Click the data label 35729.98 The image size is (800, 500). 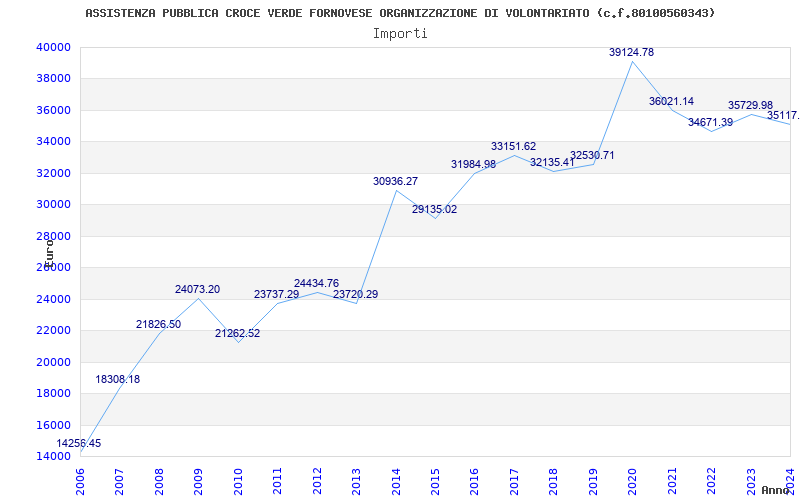[x=751, y=105]
